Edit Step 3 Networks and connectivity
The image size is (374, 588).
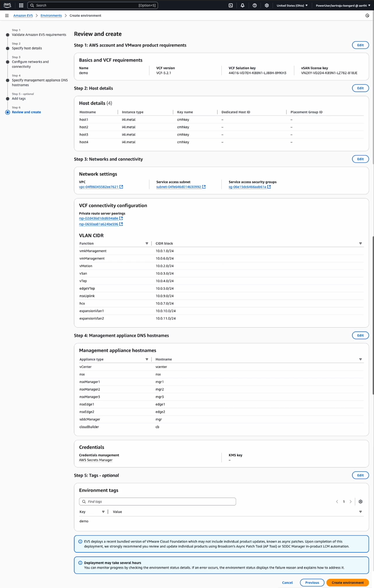point(360,159)
